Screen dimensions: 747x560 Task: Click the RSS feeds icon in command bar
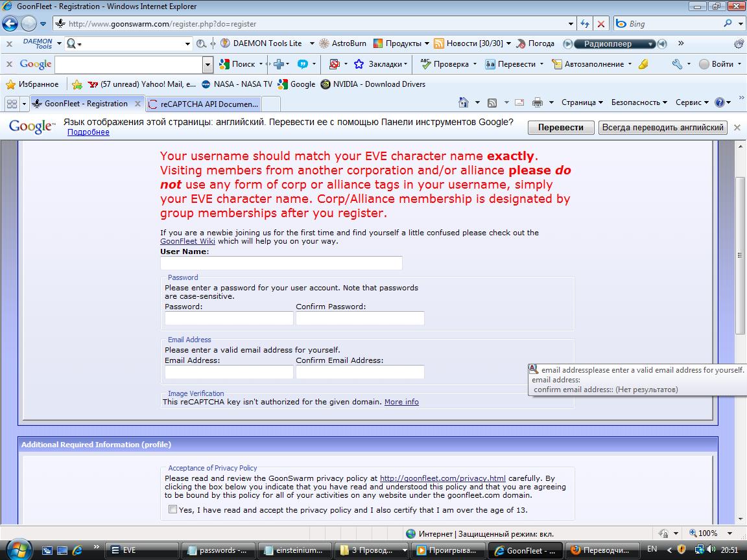pos(492,102)
